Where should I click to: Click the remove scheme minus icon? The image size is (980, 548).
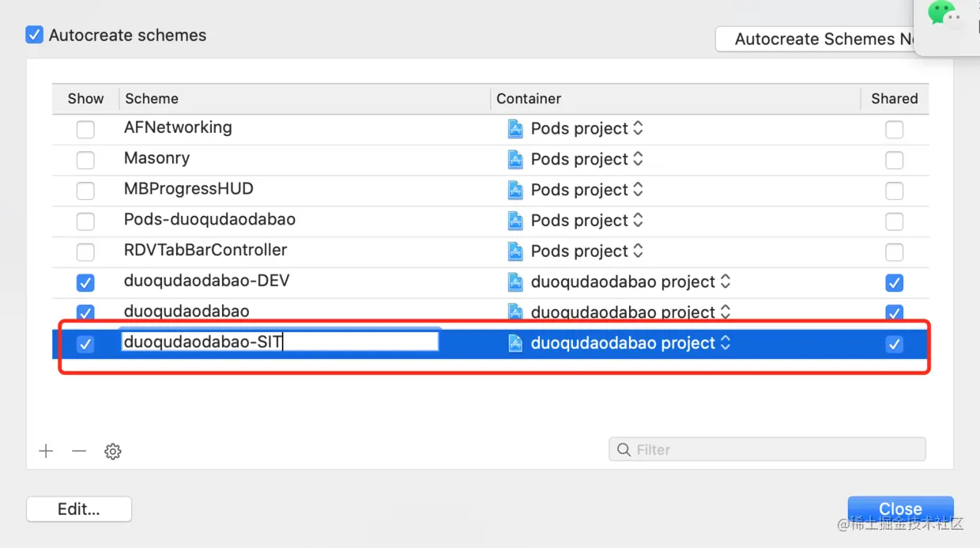(79, 451)
